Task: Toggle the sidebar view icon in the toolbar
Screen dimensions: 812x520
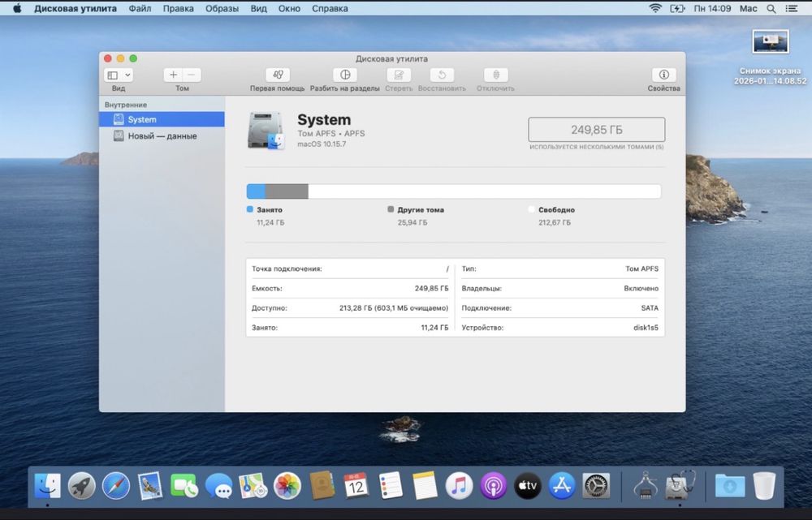Action: 113,75
